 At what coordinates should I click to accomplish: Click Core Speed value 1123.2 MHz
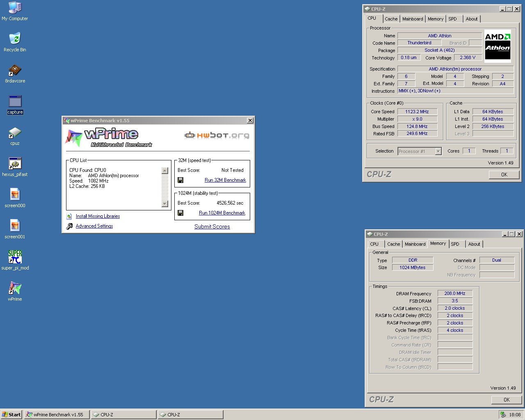(417, 112)
